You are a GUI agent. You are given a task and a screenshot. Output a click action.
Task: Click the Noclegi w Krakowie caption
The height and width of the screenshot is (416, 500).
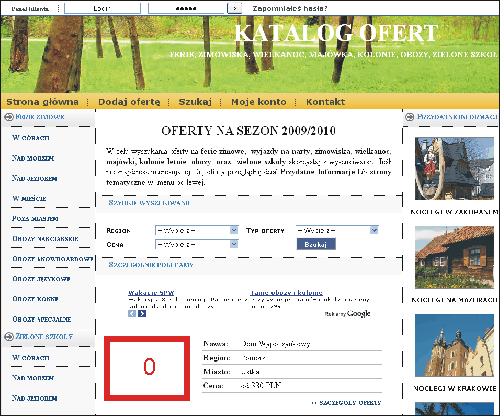[x=455, y=388]
